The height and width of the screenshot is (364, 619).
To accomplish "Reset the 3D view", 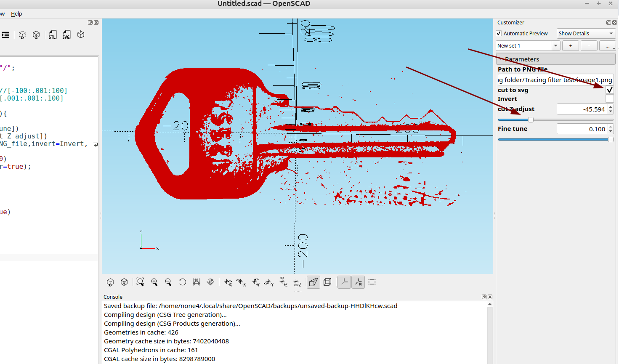I will [x=183, y=282].
